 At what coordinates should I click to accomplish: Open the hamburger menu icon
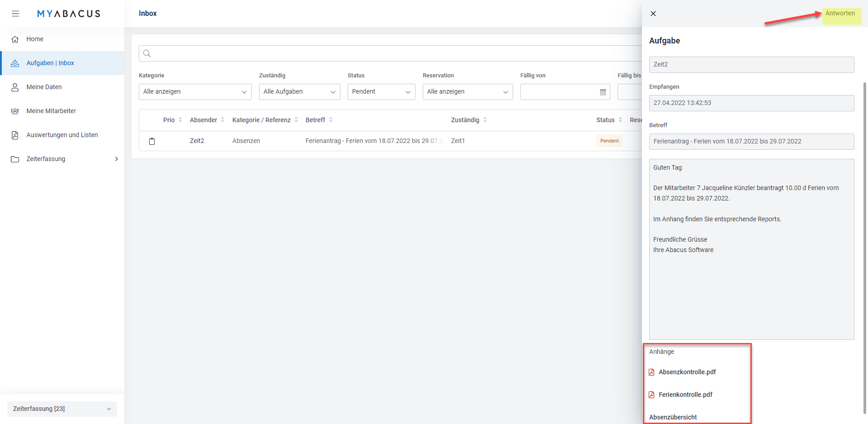[15, 14]
